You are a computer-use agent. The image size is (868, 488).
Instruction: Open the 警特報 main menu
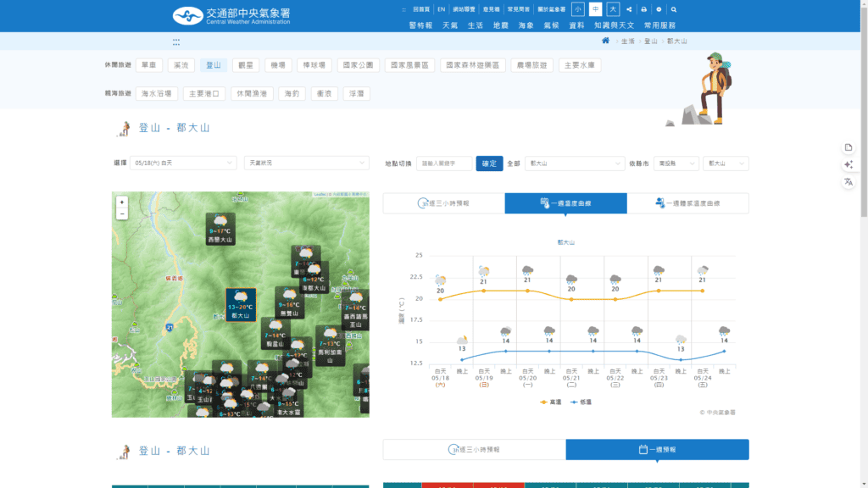tap(420, 25)
